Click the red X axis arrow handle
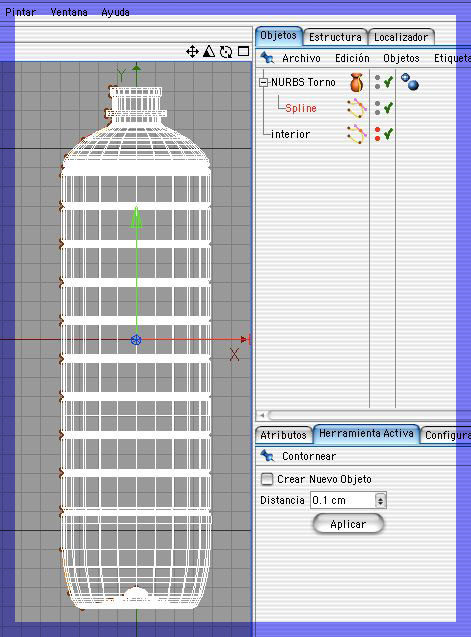 click(x=244, y=339)
